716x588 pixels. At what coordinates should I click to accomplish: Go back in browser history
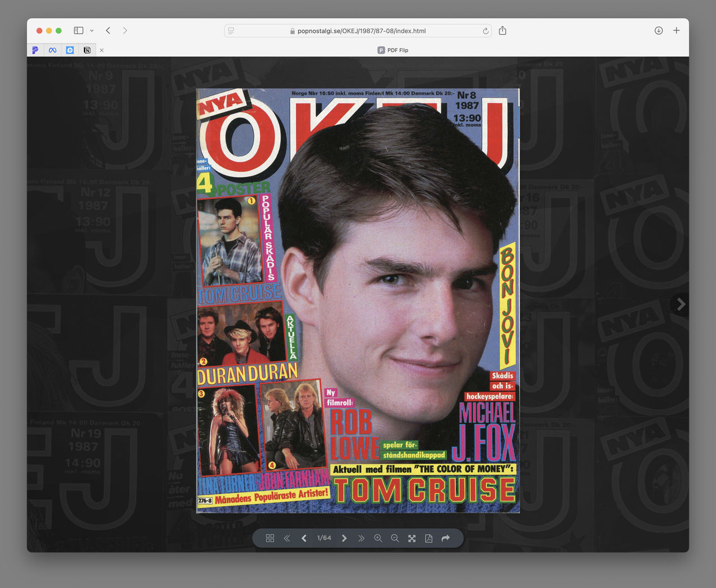[x=108, y=31]
